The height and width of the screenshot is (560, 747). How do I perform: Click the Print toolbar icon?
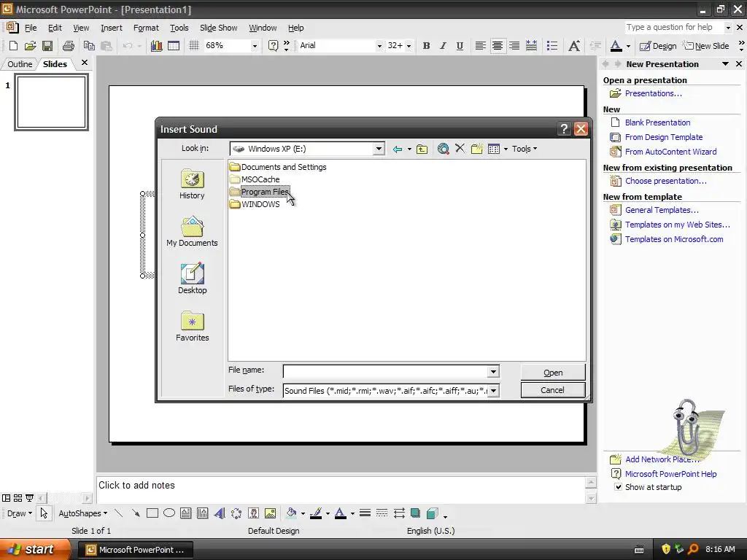69,46
